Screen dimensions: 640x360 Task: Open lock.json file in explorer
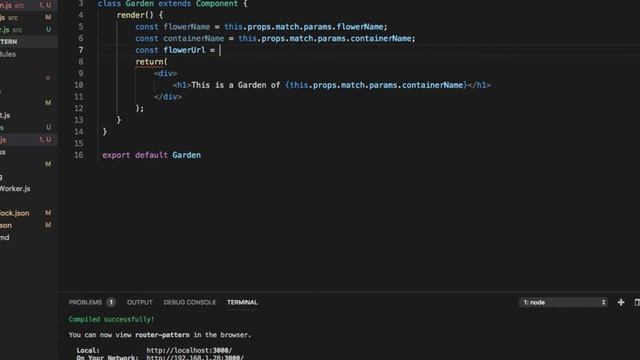(14, 213)
